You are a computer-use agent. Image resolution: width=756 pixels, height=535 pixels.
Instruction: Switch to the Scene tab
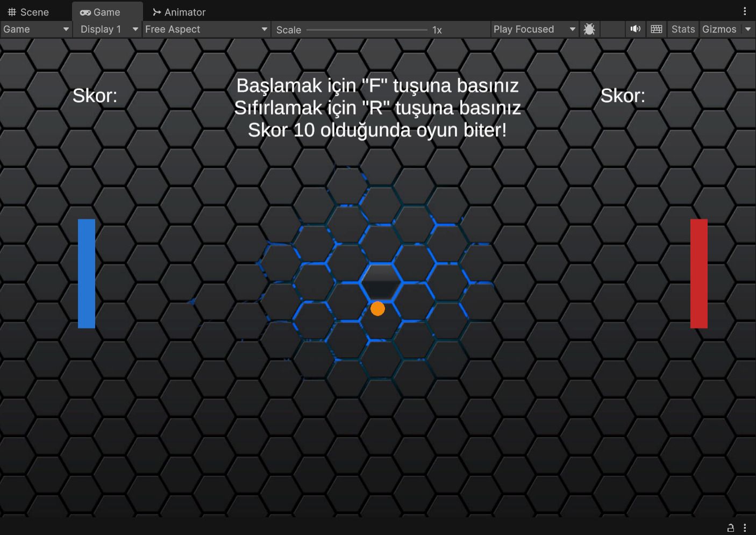28,12
